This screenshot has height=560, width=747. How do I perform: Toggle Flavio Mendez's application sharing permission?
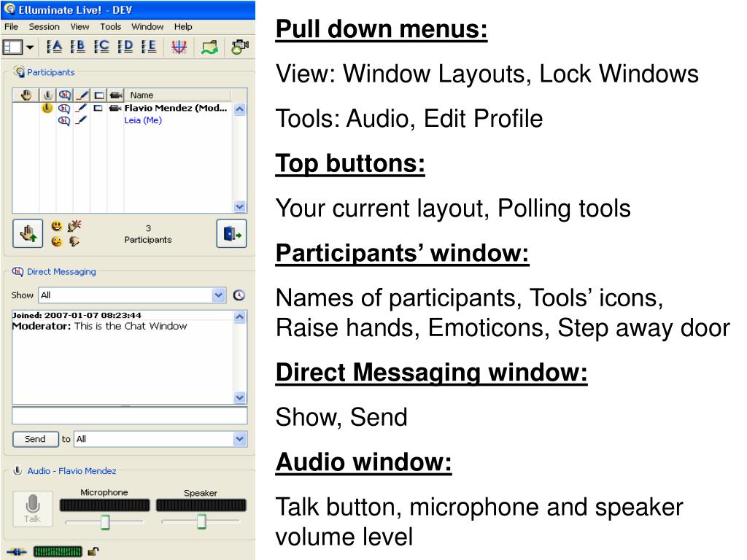tap(98, 108)
